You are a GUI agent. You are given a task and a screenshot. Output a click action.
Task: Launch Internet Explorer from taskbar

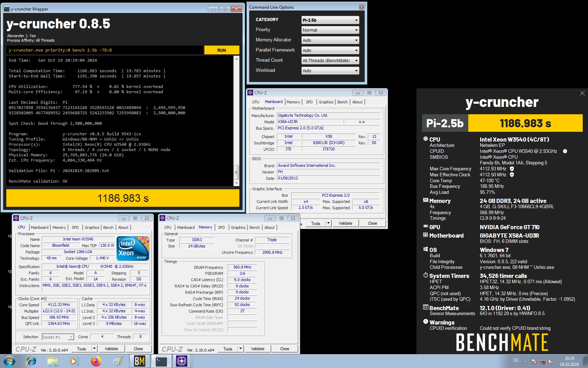point(31,361)
